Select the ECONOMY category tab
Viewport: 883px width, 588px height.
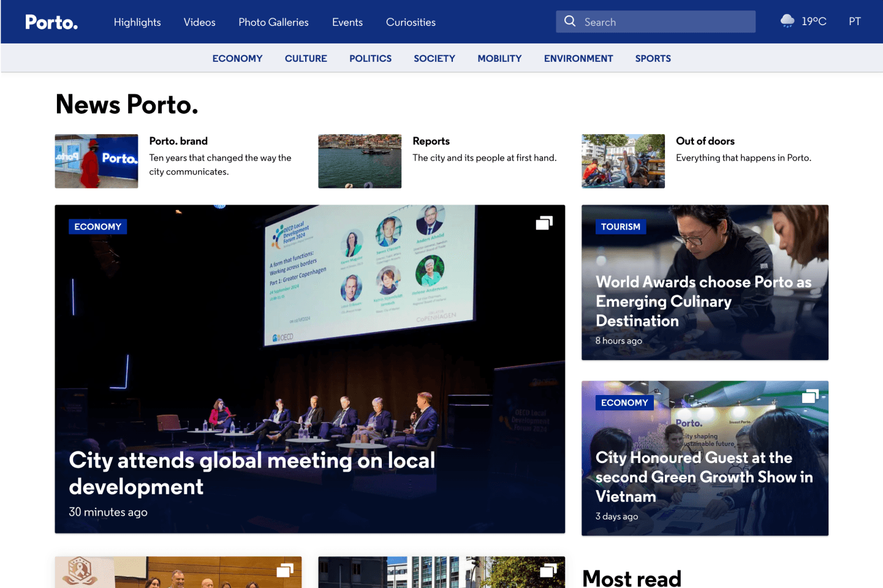click(x=237, y=59)
